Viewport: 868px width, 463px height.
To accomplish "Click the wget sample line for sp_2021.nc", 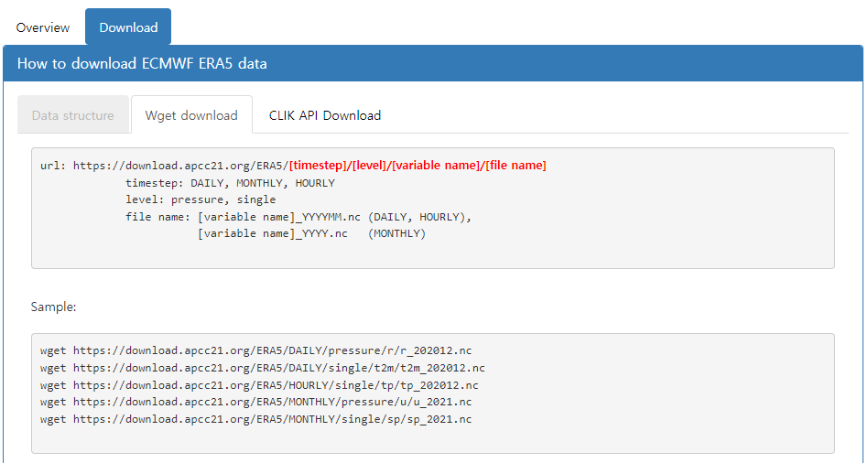I will (x=256, y=419).
